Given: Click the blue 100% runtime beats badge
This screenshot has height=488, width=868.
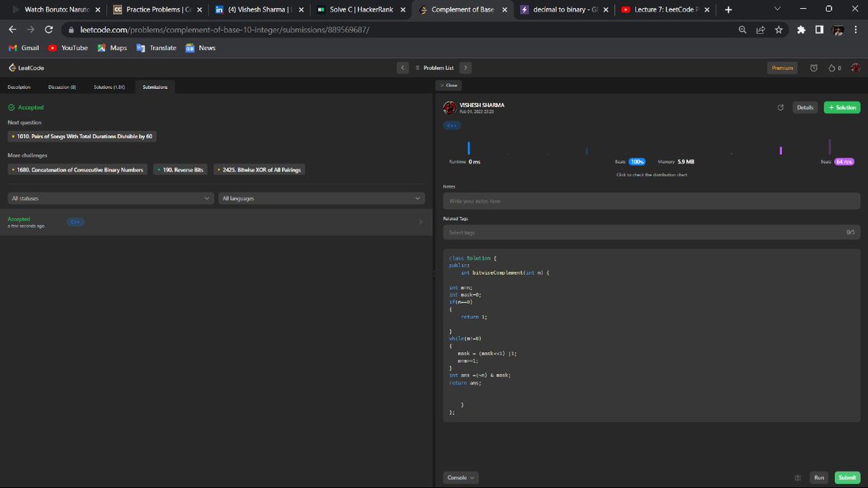Looking at the screenshot, I should coord(637,162).
